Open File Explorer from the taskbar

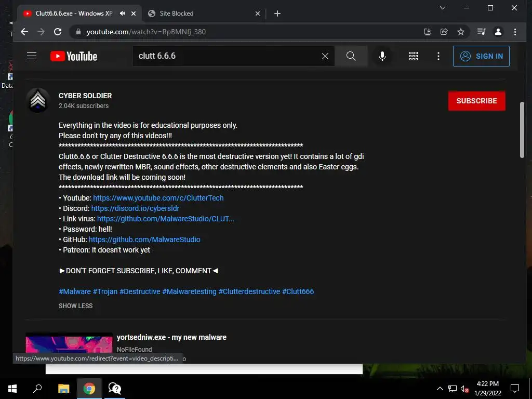[63, 389]
